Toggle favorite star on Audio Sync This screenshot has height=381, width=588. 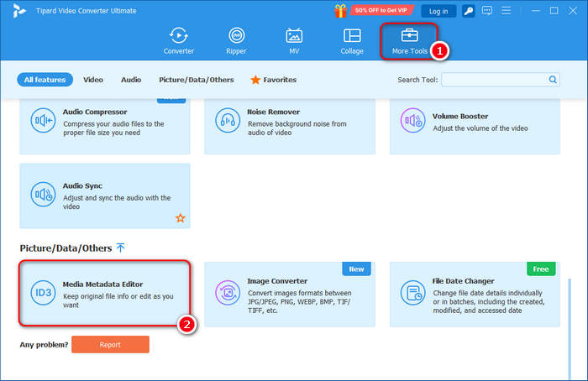tap(181, 217)
